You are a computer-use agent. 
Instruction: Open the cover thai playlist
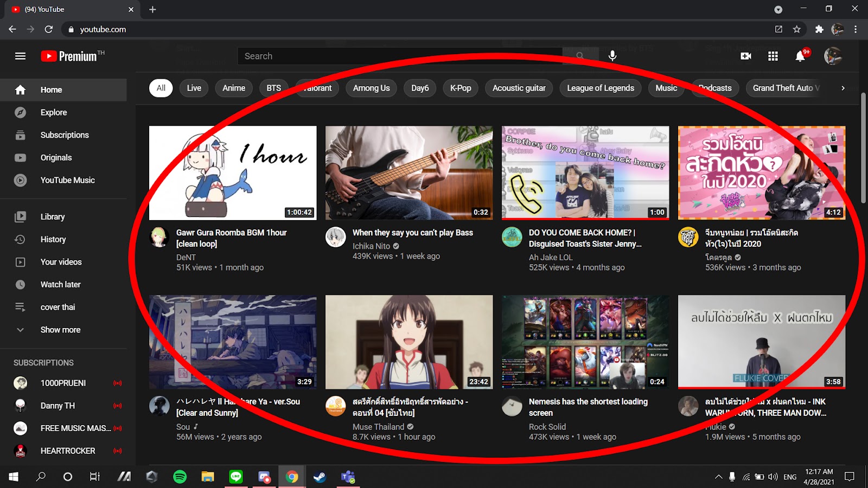click(63, 307)
